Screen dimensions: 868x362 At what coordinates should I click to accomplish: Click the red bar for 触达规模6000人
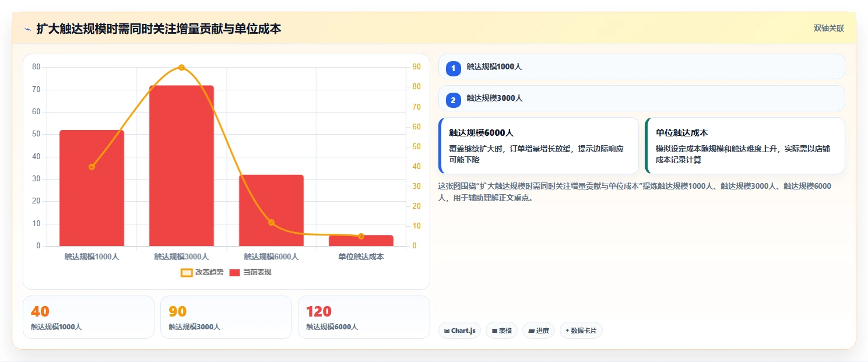click(x=271, y=210)
